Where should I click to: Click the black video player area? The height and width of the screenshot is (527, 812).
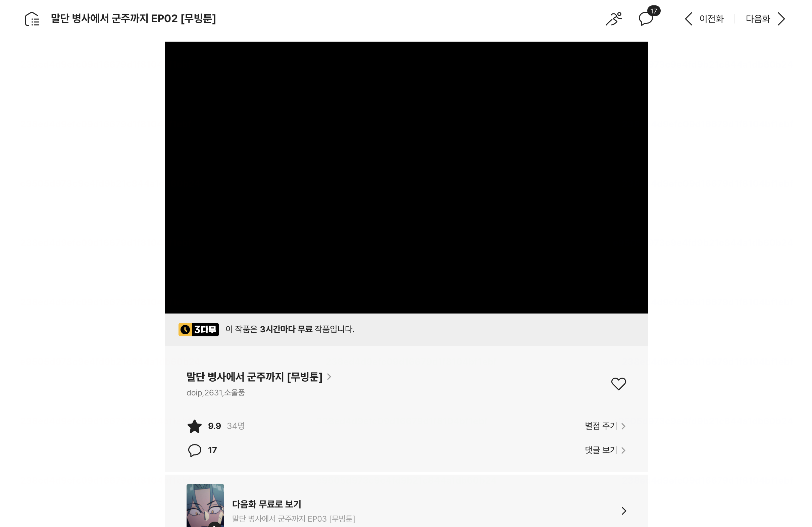click(x=406, y=178)
